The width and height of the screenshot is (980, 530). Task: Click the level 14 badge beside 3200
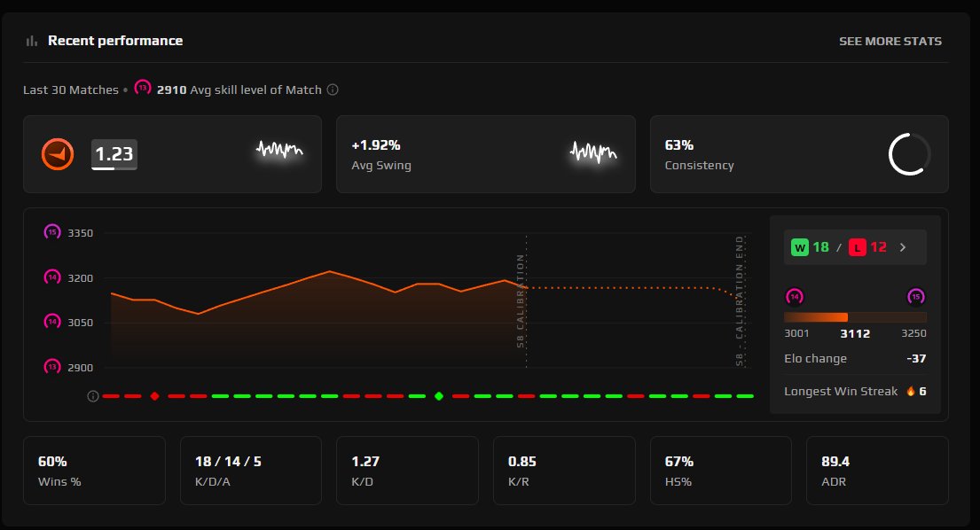click(52, 277)
